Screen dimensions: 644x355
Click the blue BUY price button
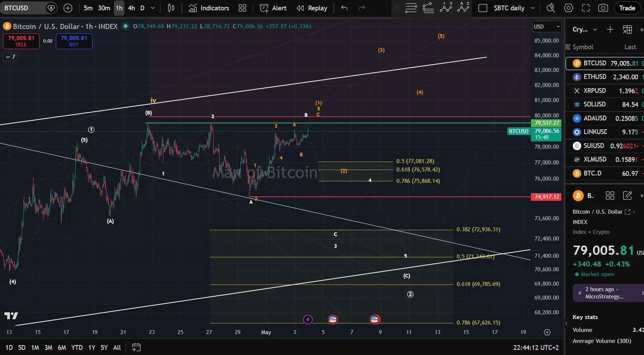(74, 41)
